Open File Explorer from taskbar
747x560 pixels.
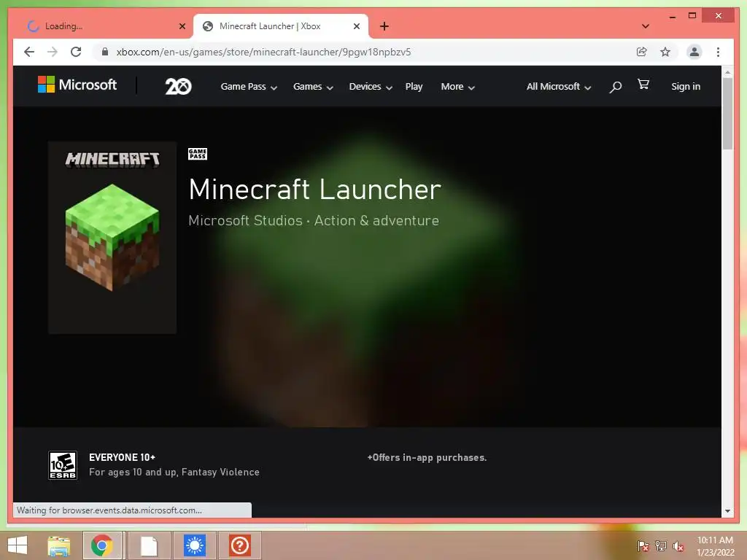click(x=59, y=545)
